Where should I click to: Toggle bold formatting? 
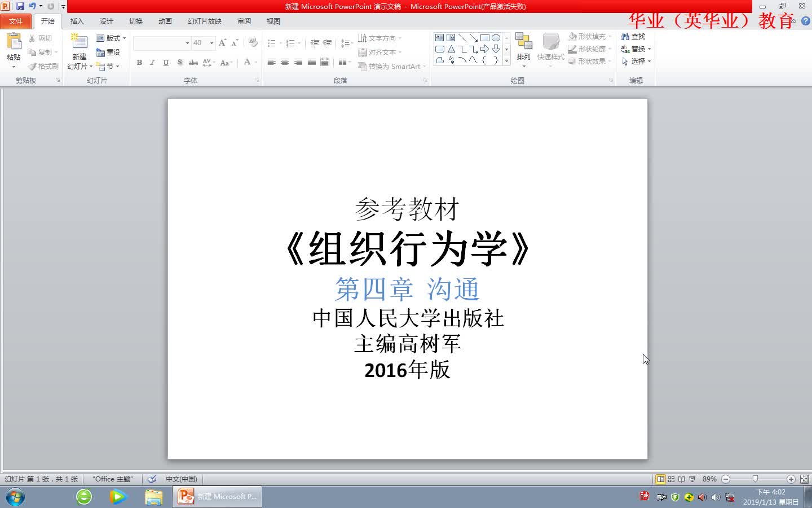(139, 63)
